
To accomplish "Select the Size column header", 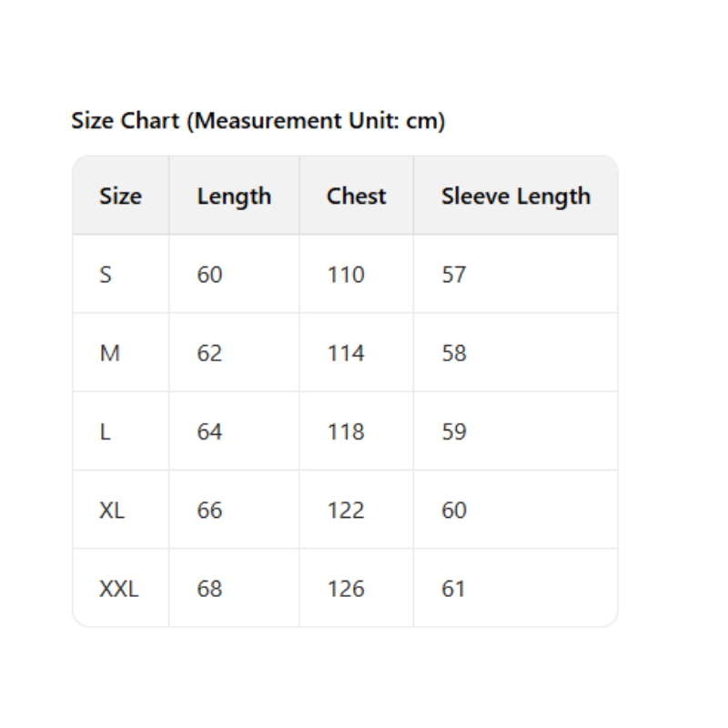I will point(120,197).
